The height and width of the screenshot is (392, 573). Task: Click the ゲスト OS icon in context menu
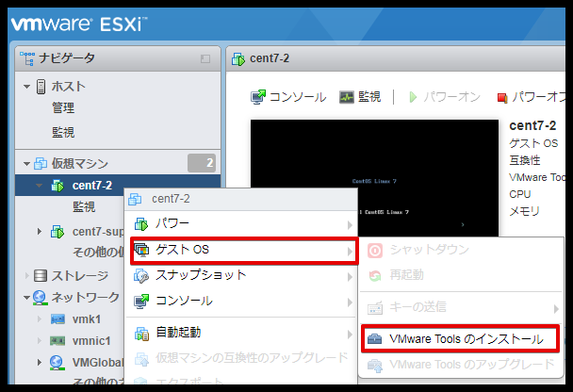(141, 250)
